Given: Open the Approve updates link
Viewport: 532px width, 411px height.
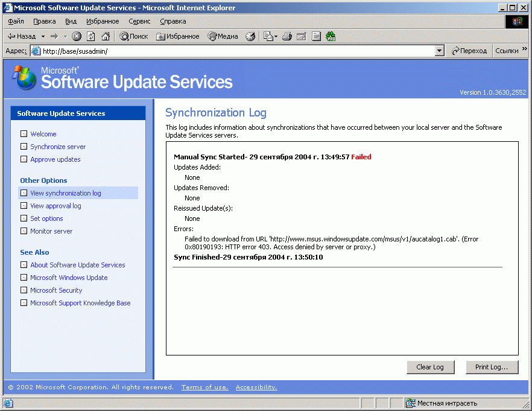Looking at the screenshot, I should coord(55,159).
